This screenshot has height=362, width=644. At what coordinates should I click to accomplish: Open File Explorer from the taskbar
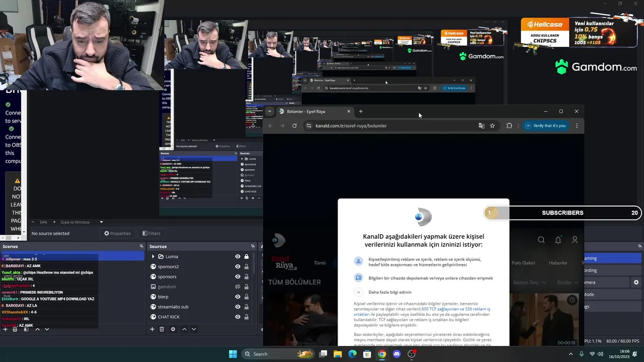(x=338, y=354)
